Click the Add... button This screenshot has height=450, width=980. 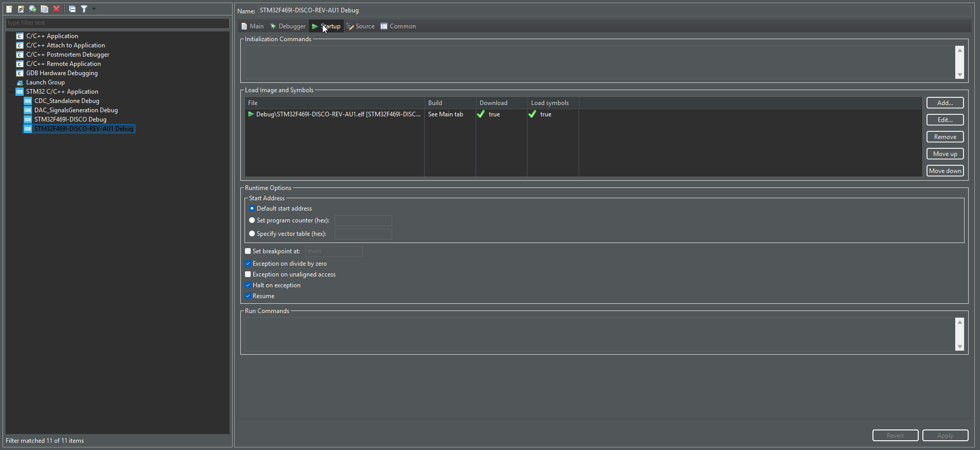[945, 103]
